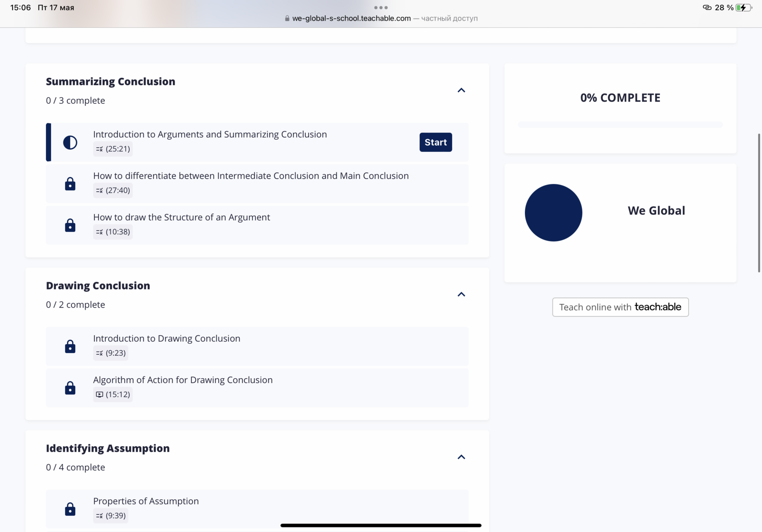Tap the we-global-s-school.teachable.com address field
762x532 pixels.
click(x=352, y=19)
